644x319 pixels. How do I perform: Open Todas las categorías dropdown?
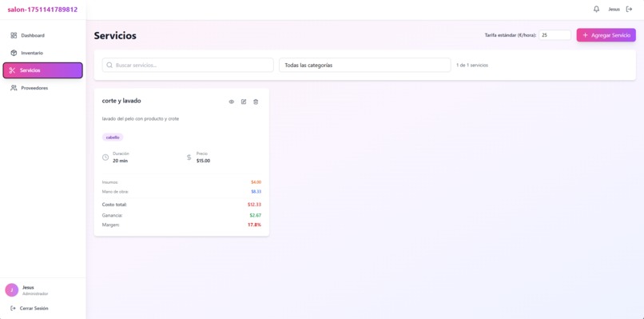point(364,65)
